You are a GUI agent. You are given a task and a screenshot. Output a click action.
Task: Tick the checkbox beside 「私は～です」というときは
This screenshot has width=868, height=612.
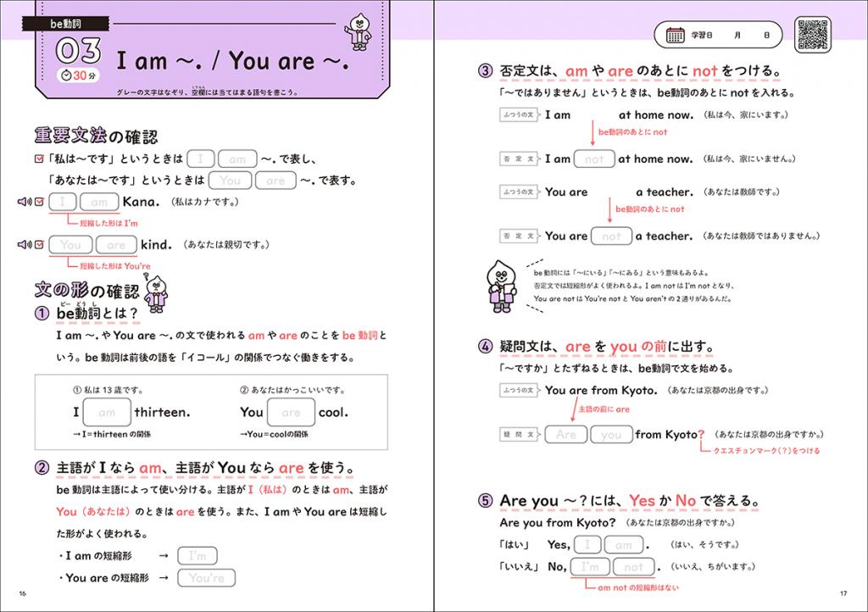click(39, 159)
